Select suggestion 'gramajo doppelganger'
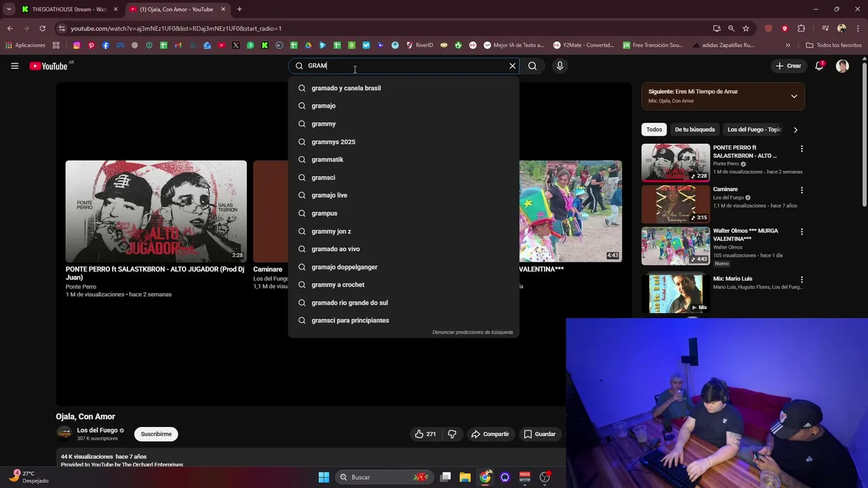This screenshot has height=488, width=868. [403, 267]
